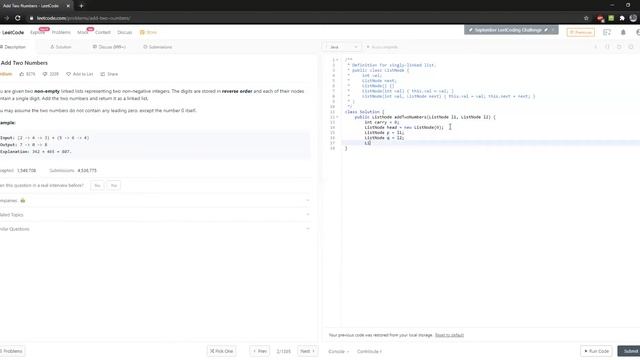Image resolution: width=640 pixels, height=360 pixels.
Task: Open the Mock interview menu item
Action: coord(83,32)
